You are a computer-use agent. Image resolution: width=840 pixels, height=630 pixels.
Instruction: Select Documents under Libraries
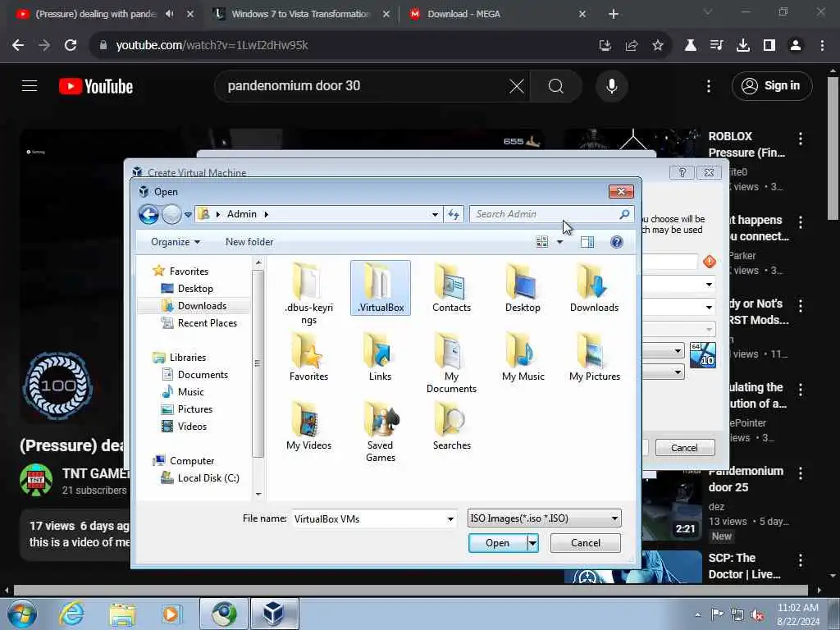point(203,375)
